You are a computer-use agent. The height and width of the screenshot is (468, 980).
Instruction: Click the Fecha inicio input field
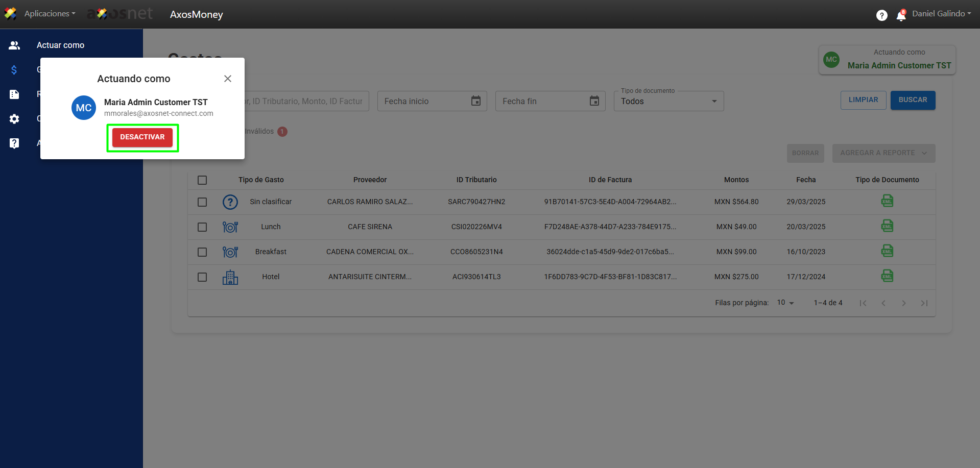coord(424,102)
